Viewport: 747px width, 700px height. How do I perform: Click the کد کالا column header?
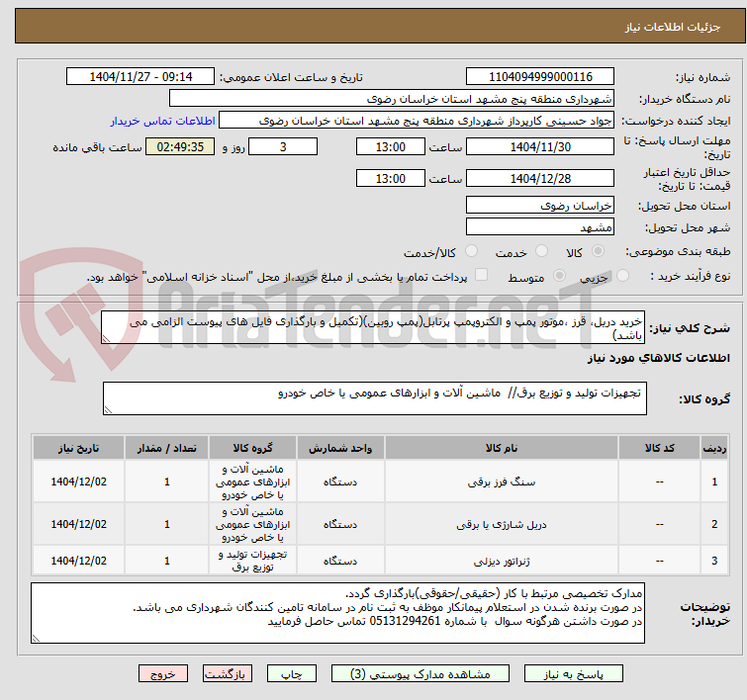(x=659, y=448)
